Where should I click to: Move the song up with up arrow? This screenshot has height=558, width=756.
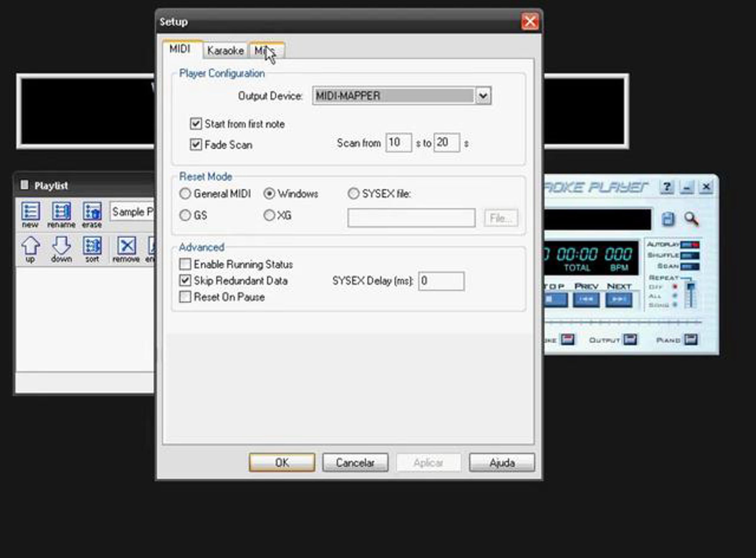[x=30, y=246]
